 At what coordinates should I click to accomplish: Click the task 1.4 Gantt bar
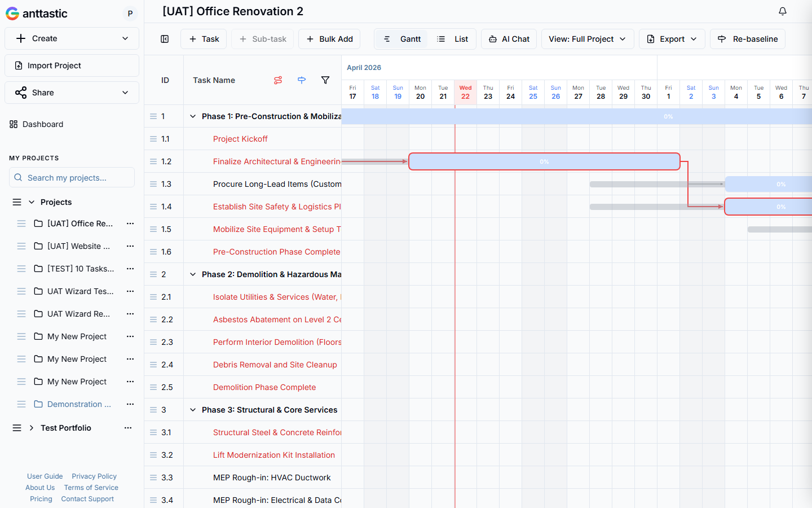point(768,207)
